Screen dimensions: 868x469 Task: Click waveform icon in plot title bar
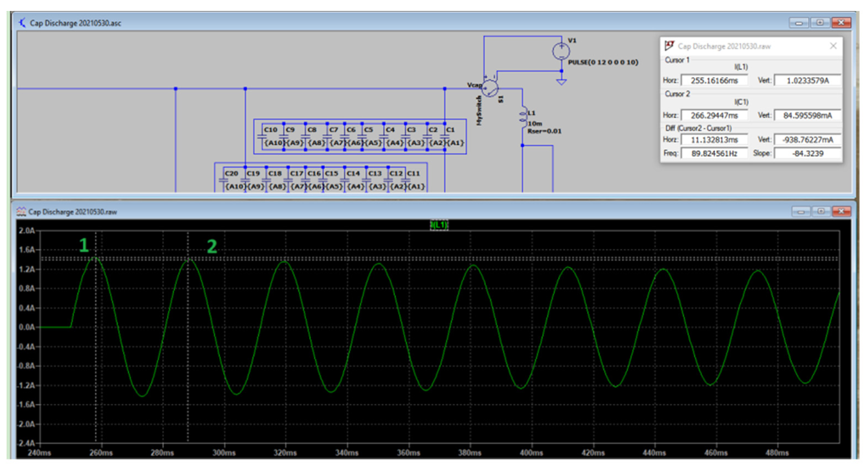point(21,211)
